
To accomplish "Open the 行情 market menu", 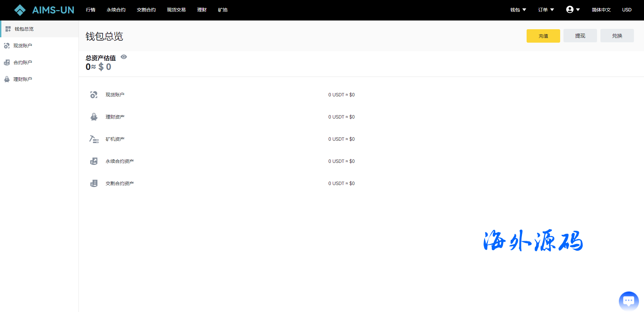I will 91,10.
